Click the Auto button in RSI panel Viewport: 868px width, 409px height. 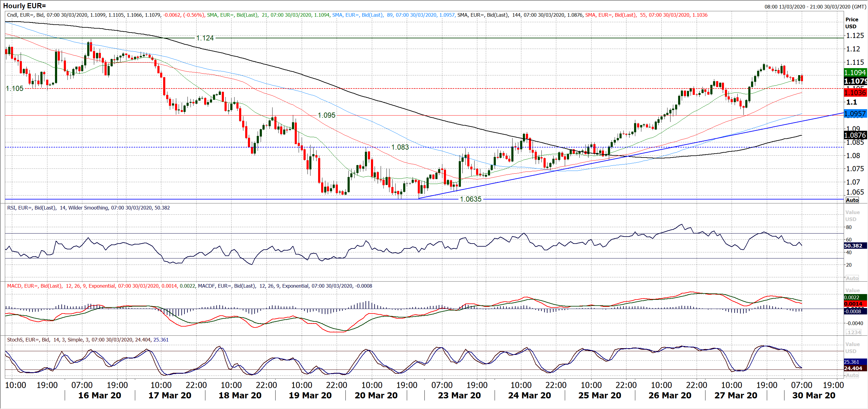click(x=852, y=278)
